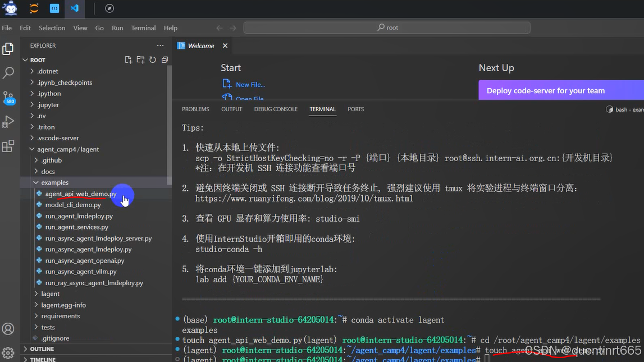Open model_cli_demo.py file
Image resolution: width=644 pixels, height=362 pixels.
[x=72, y=204]
